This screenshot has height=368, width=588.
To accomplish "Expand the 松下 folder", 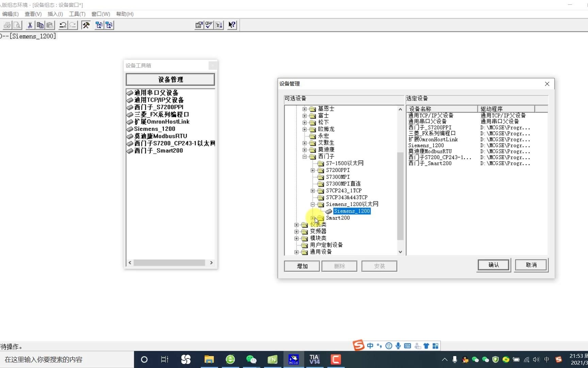I will (x=305, y=123).
